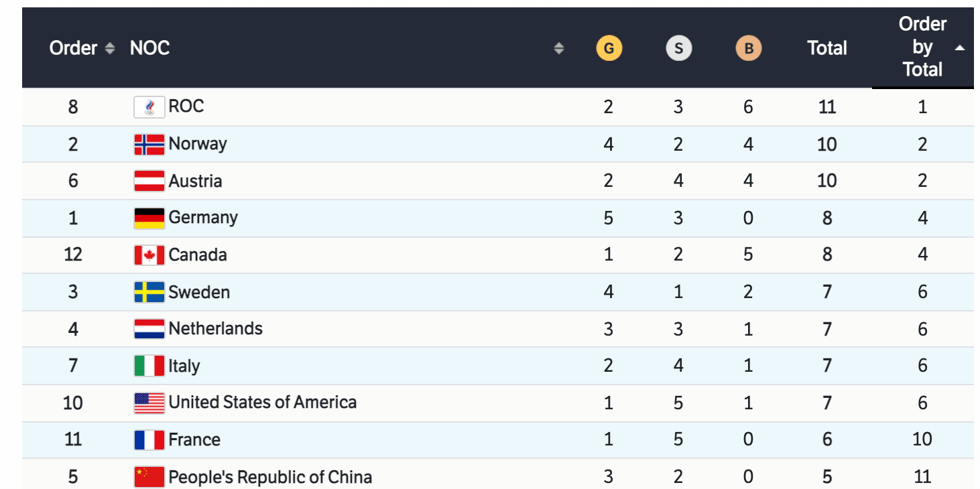
Task: Open the Germany country link
Action: [x=203, y=218]
